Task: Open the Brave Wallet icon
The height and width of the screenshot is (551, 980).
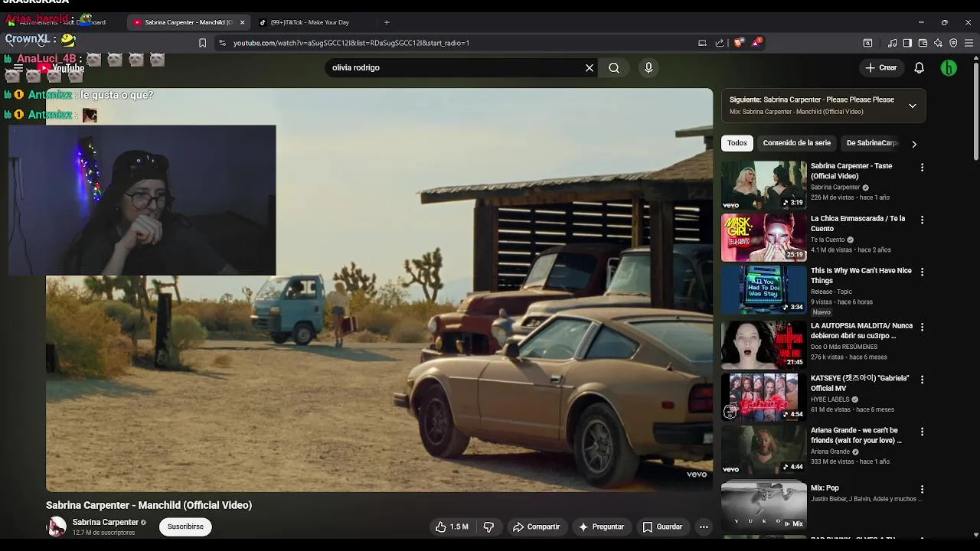Action: 923,43
